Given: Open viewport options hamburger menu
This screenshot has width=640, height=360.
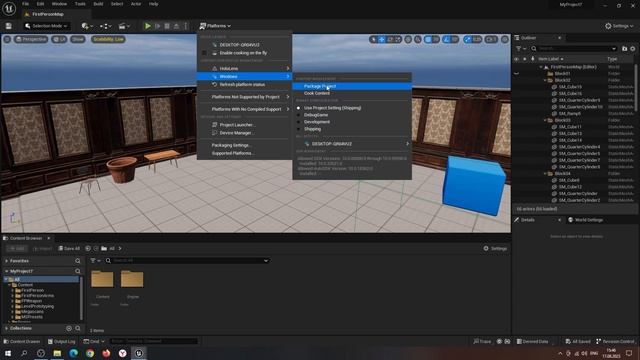Looking at the screenshot, I should click(7, 39).
